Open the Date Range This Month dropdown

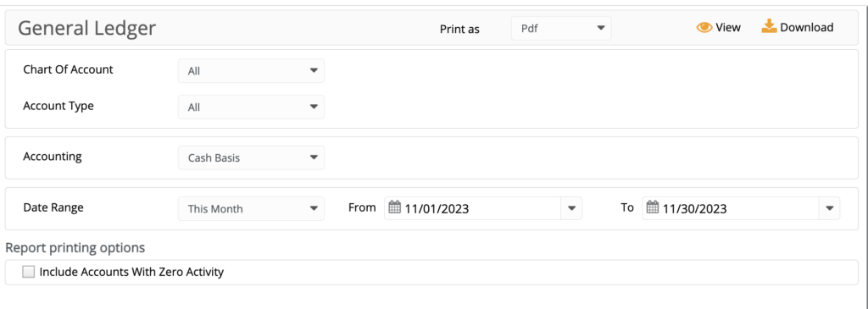[x=251, y=209]
